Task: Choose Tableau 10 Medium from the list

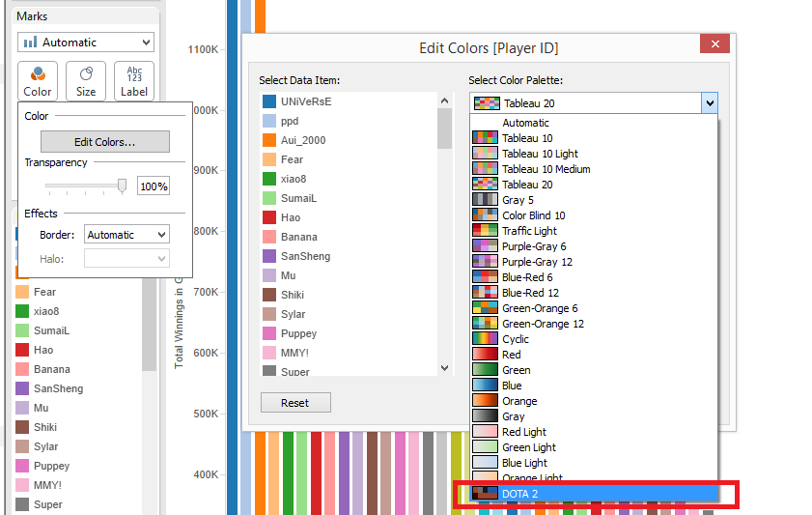Action: click(x=546, y=169)
